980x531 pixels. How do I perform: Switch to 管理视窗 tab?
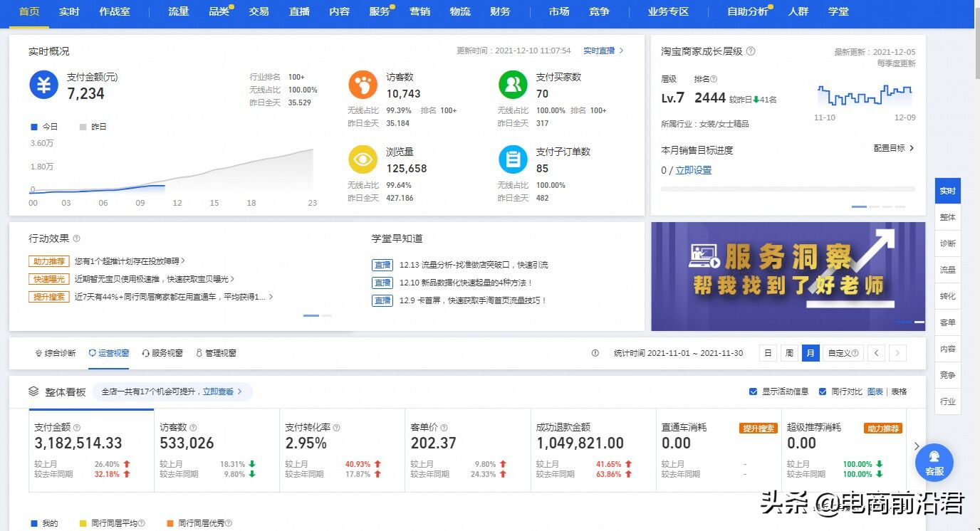(x=216, y=353)
